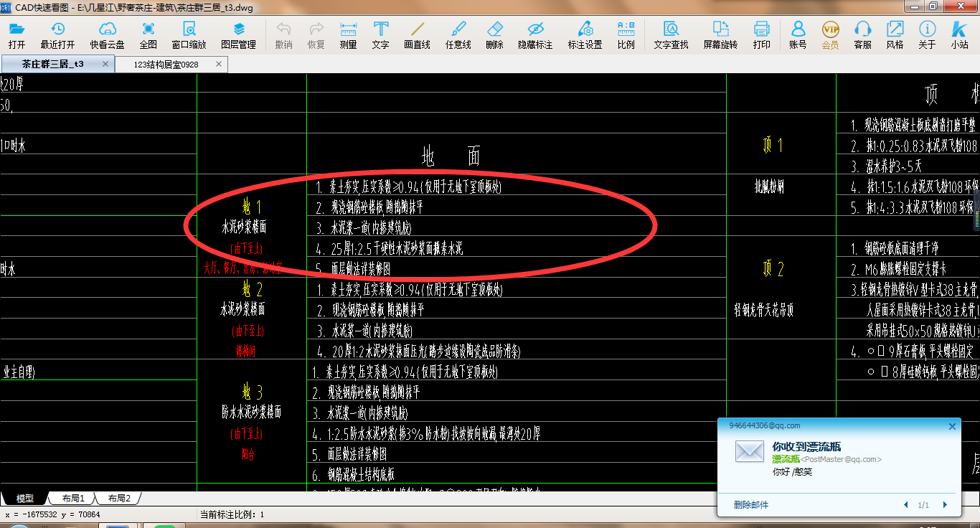Select the 布局2 layout tab
Image resolution: width=980 pixels, height=528 pixels.
pyautogui.click(x=119, y=498)
